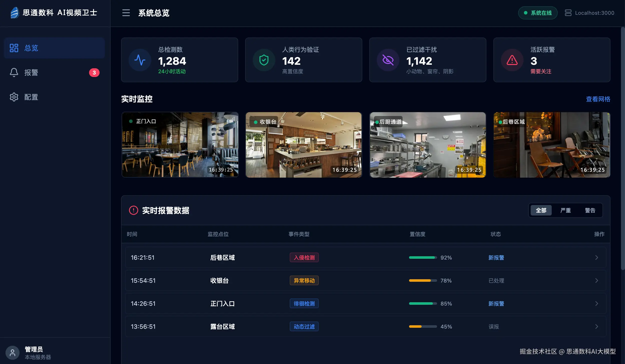The height and width of the screenshot is (364, 625).
Task: Click the crossed-eye icon in 已过滤干扰 card
Action: point(388,60)
